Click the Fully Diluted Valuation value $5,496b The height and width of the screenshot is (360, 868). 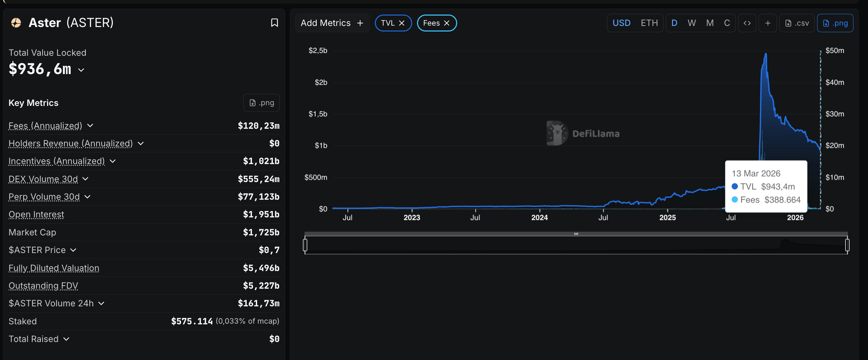pyautogui.click(x=261, y=268)
